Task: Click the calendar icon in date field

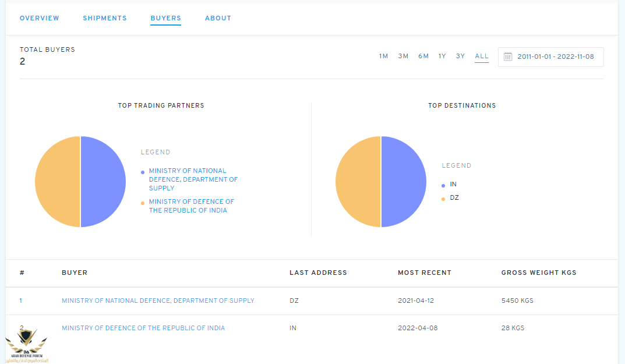Action: (508, 56)
